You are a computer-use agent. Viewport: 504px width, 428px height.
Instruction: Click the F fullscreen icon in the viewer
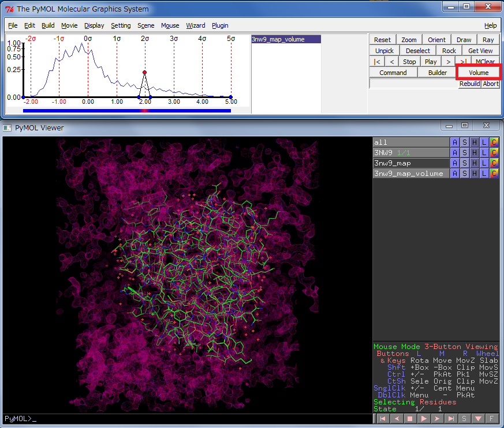click(x=492, y=418)
